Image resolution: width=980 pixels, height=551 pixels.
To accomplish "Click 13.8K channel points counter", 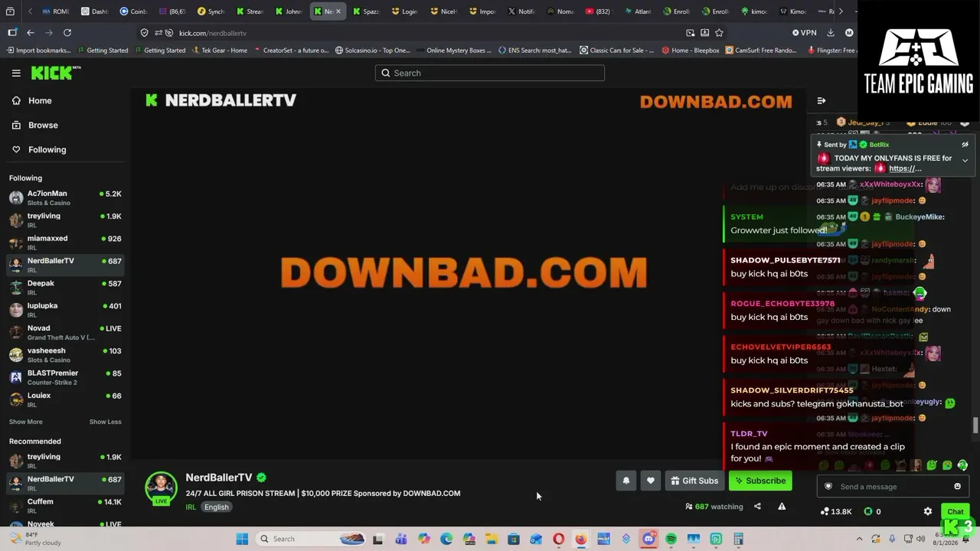I will click(835, 511).
